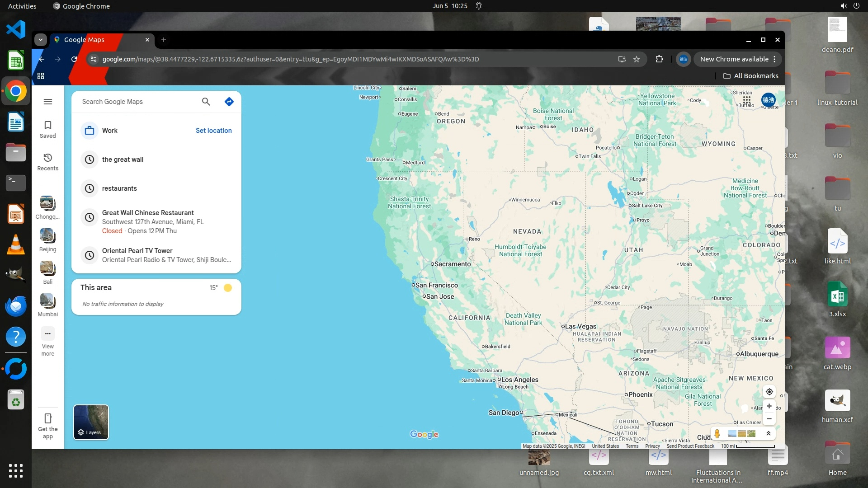Click the search magnifier icon
The width and height of the screenshot is (868, 488).
206,102
